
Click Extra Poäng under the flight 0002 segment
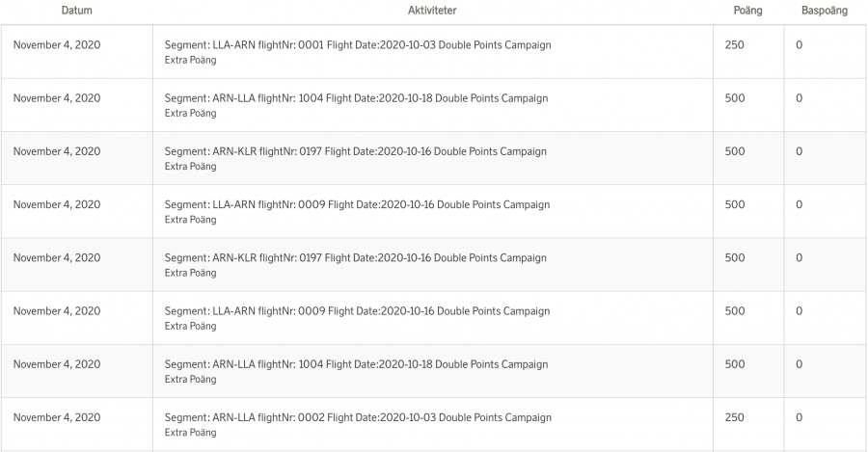click(190, 433)
